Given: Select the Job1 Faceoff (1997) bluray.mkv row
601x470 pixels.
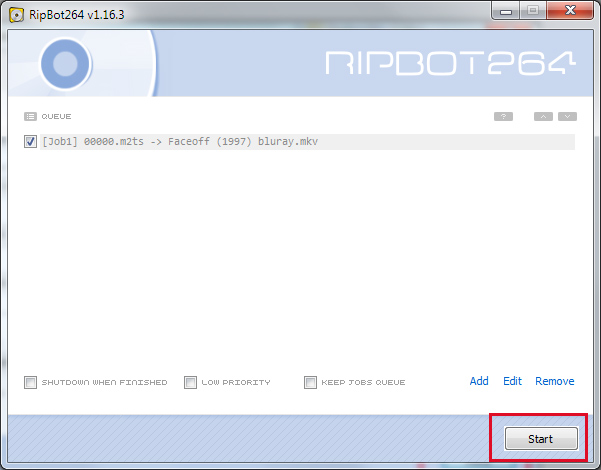Looking at the screenshot, I should click(307, 141).
